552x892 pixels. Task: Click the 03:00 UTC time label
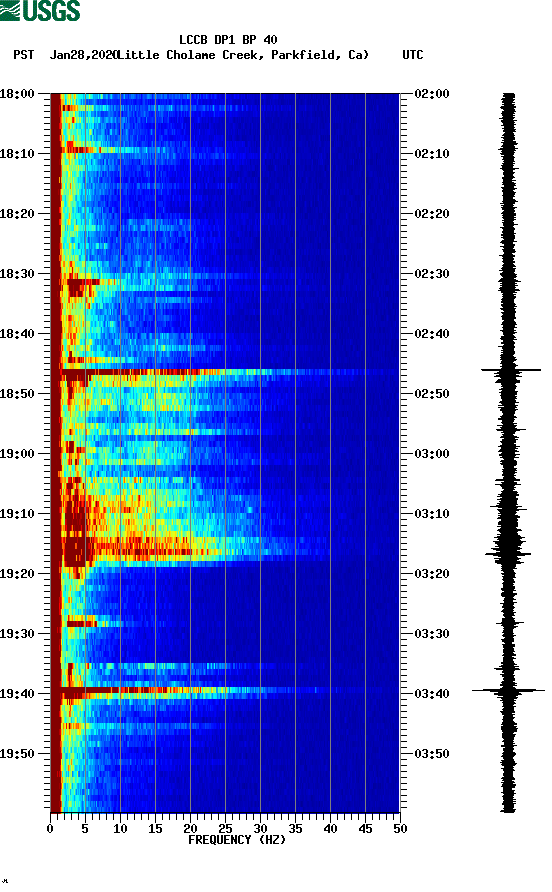point(432,454)
